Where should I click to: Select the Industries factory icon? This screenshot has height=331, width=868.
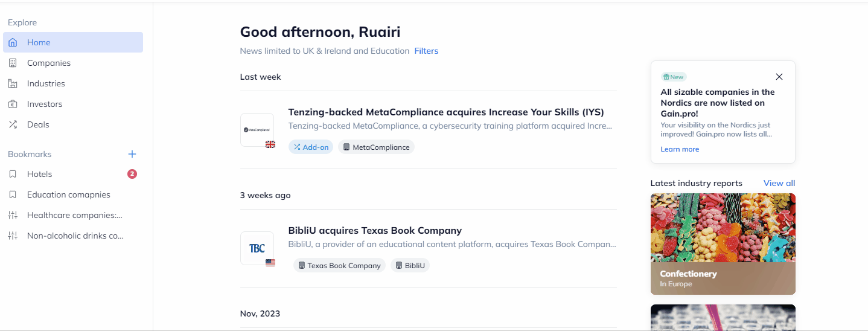[x=13, y=83]
